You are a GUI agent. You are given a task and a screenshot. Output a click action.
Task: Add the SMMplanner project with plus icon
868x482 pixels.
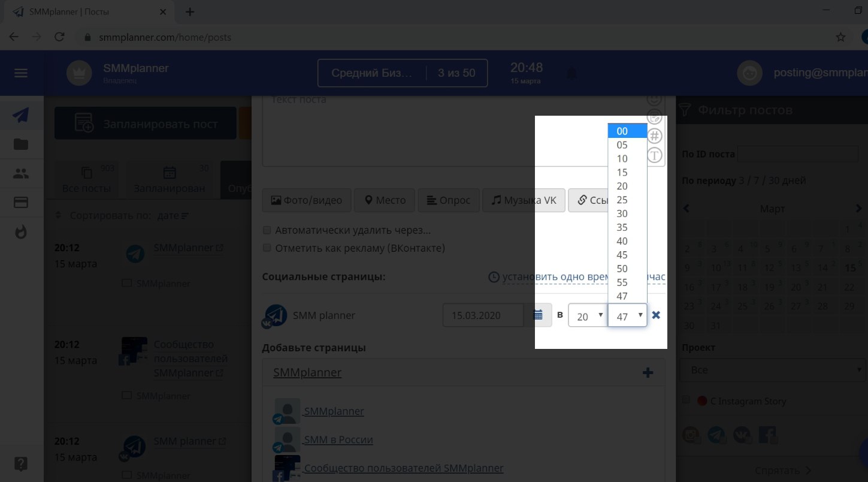(x=648, y=373)
